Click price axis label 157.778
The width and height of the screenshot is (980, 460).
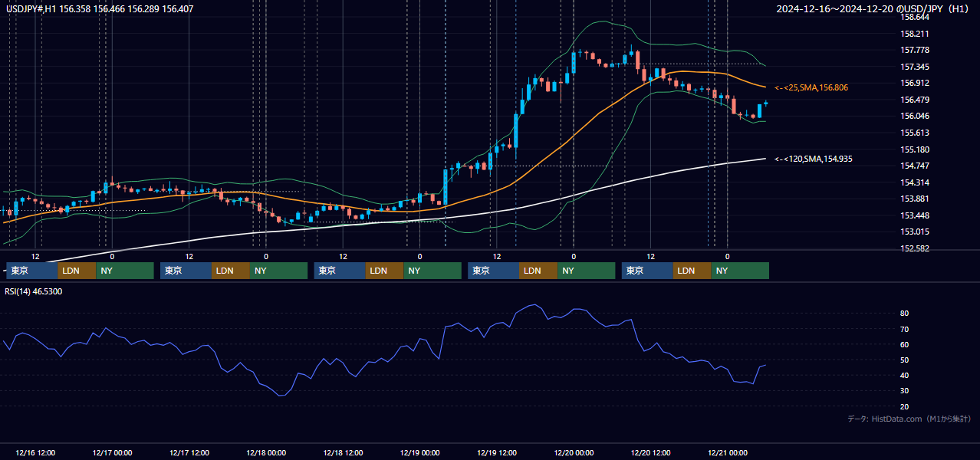[915, 50]
